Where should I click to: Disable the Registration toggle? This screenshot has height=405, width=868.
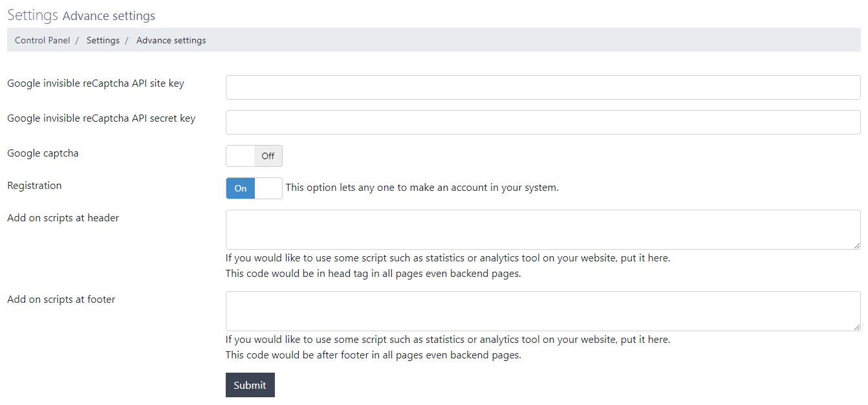click(254, 188)
